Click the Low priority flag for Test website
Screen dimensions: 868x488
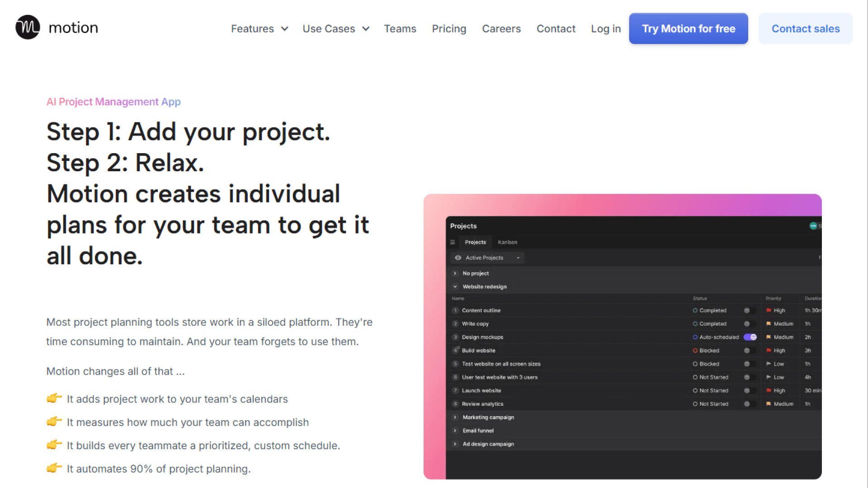point(769,364)
